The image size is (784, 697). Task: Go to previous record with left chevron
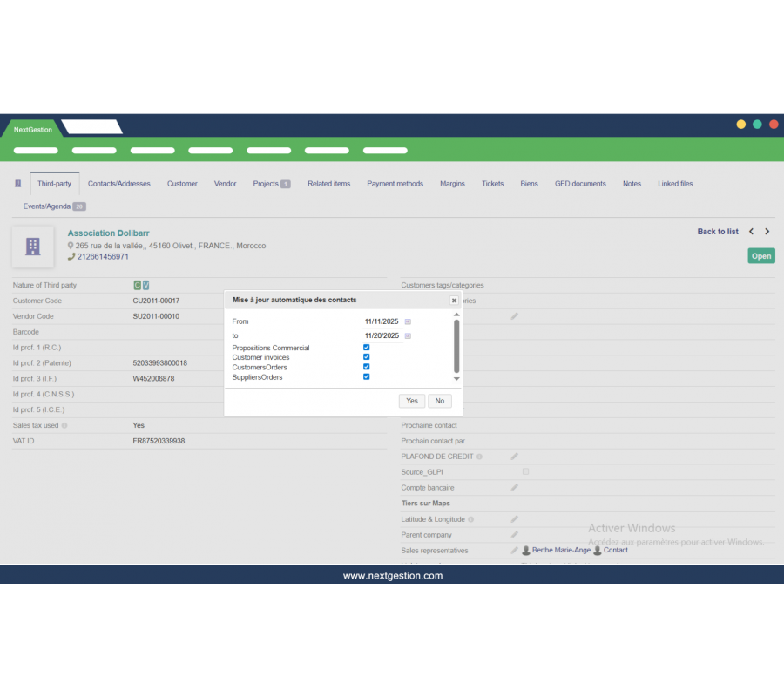[751, 232]
